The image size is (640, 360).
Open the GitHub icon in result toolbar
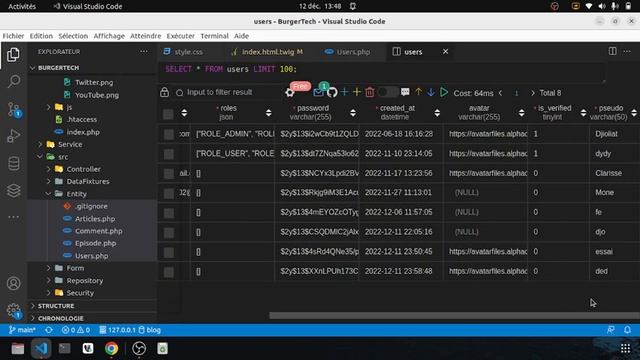click(x=332, y=92)
